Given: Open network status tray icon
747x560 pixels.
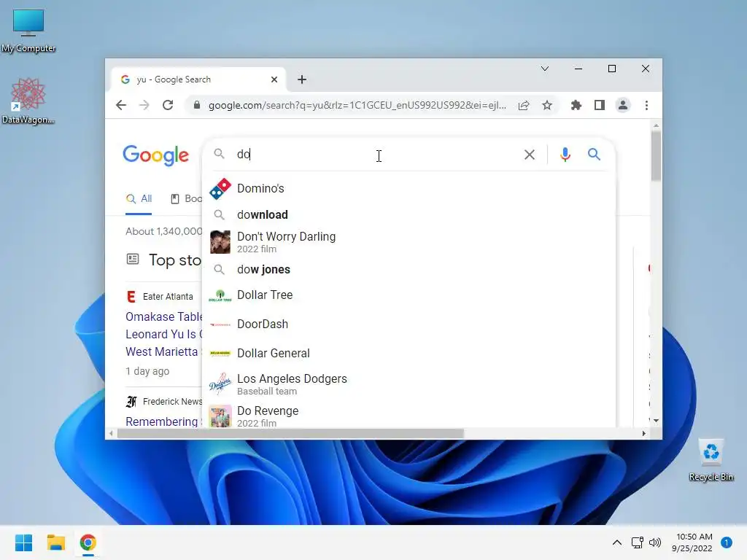Looking at the screenshot, I should (x=637, y=542).
